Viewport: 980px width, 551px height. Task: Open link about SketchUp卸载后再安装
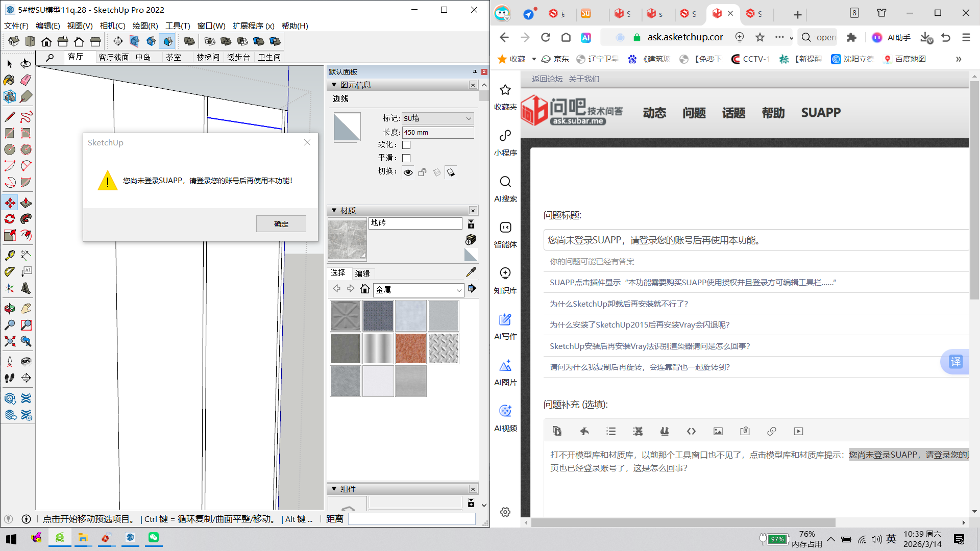[x=619, y=304]
